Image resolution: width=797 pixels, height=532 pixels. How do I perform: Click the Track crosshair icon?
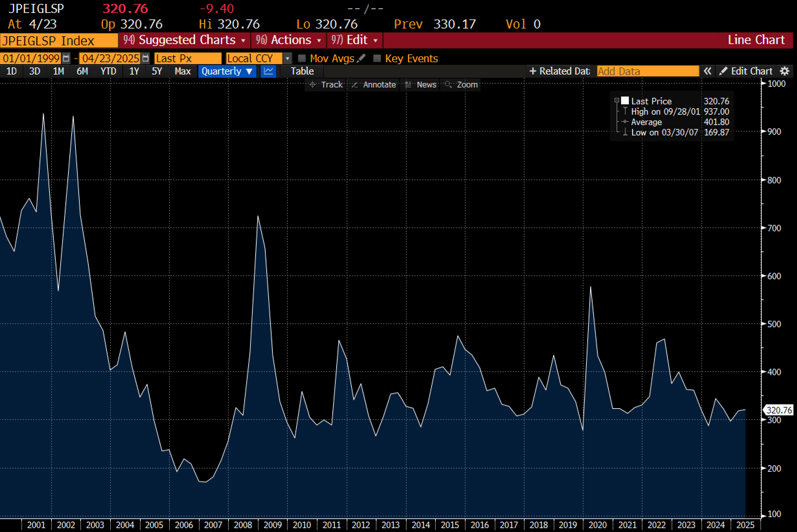[313, 85]
